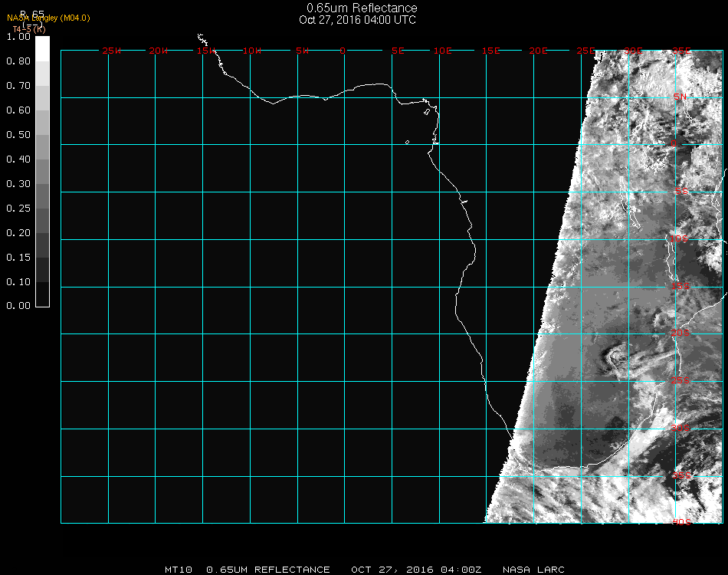Click the colorbar value '0.10'
The height and width of the screenshot is (575, 728).
pos(18,282)
